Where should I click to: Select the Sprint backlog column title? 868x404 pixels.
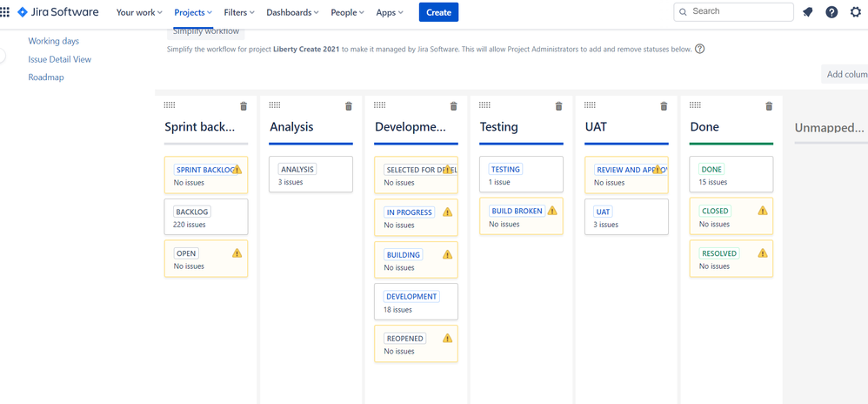pyautogui.click(x=200, y=127)
